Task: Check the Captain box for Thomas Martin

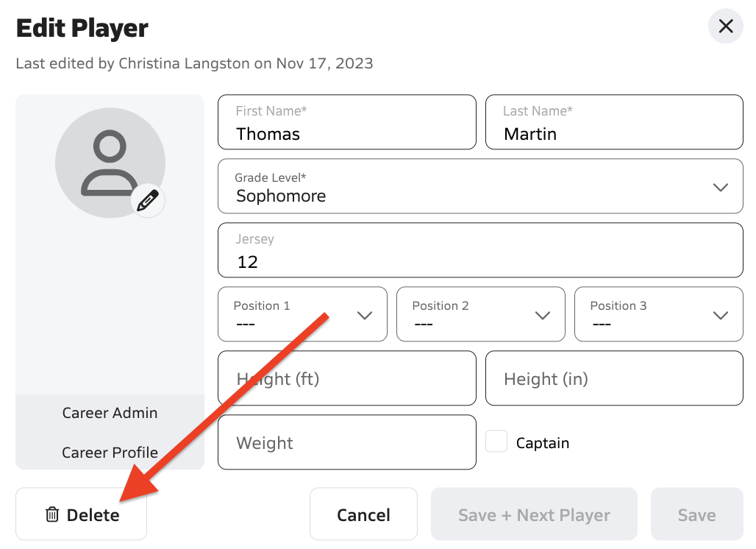Action: (x=496, y=441)
